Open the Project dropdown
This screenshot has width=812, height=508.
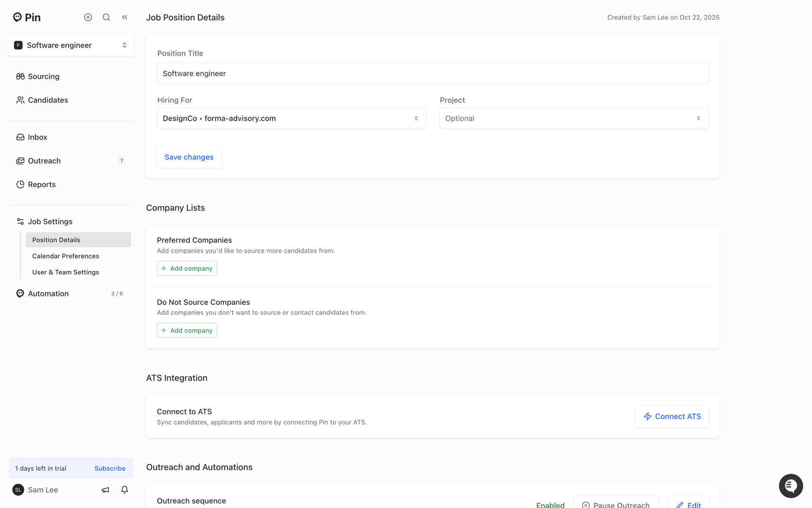[574, 119]
